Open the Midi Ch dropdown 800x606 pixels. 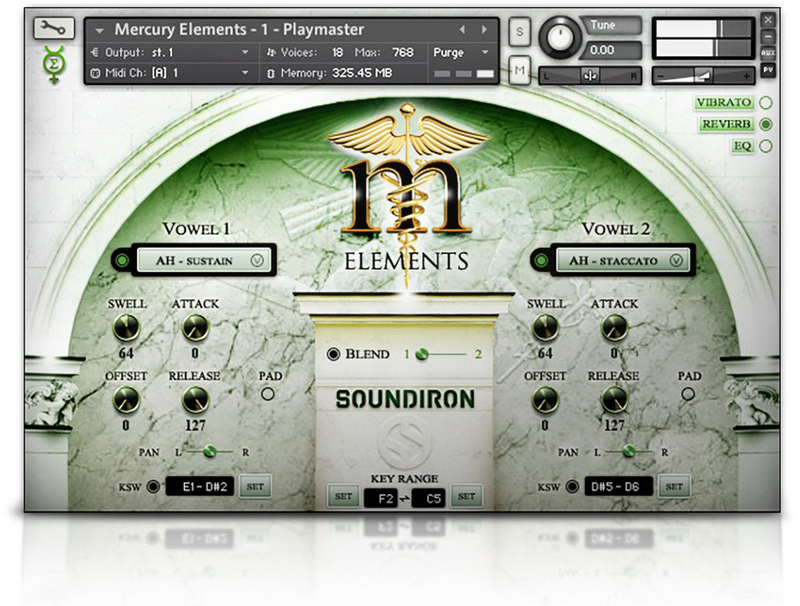click(171, 73)
